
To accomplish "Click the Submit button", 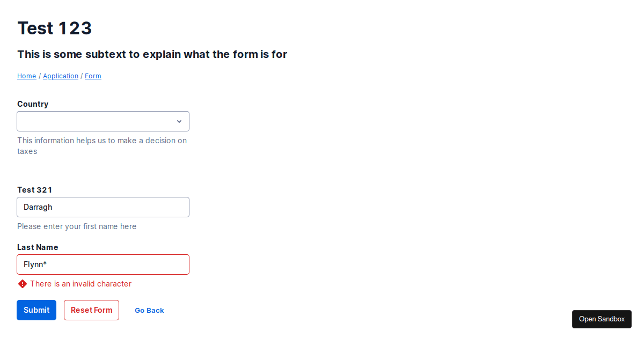I will tap(36, 310).
